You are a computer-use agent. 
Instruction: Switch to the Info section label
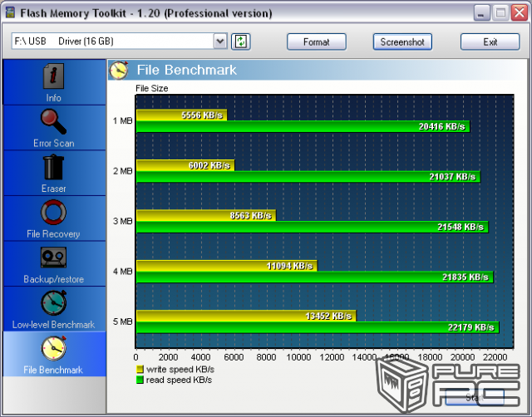pyautogui.click(x=53, y=98)
